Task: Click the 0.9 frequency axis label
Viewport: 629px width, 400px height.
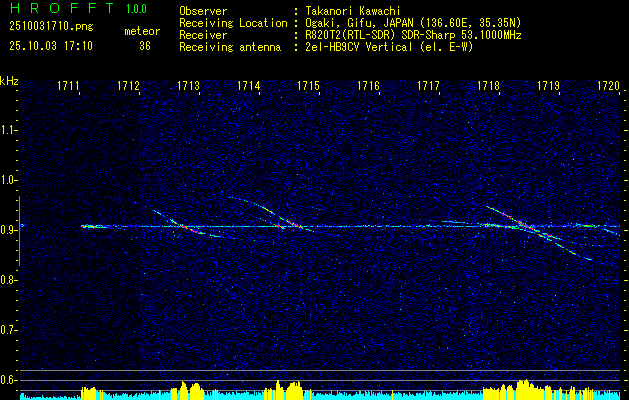Action: click(9, 230)
